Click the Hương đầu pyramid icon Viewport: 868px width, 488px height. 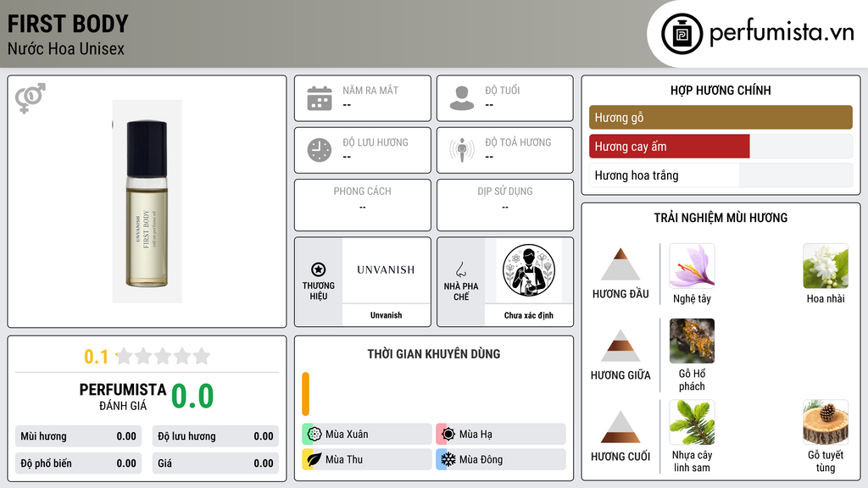pos(620,264)
